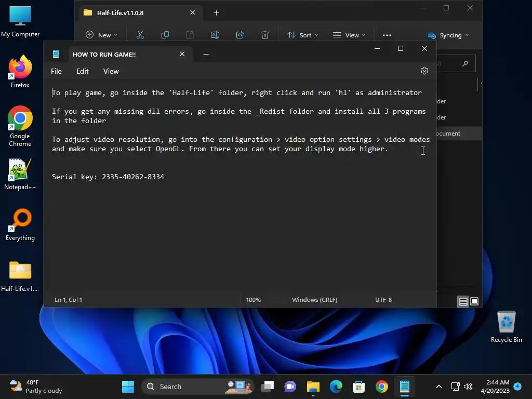Click the 100% zoom status entry
Viewport: 532px width, 399px height.
[253, 300]
